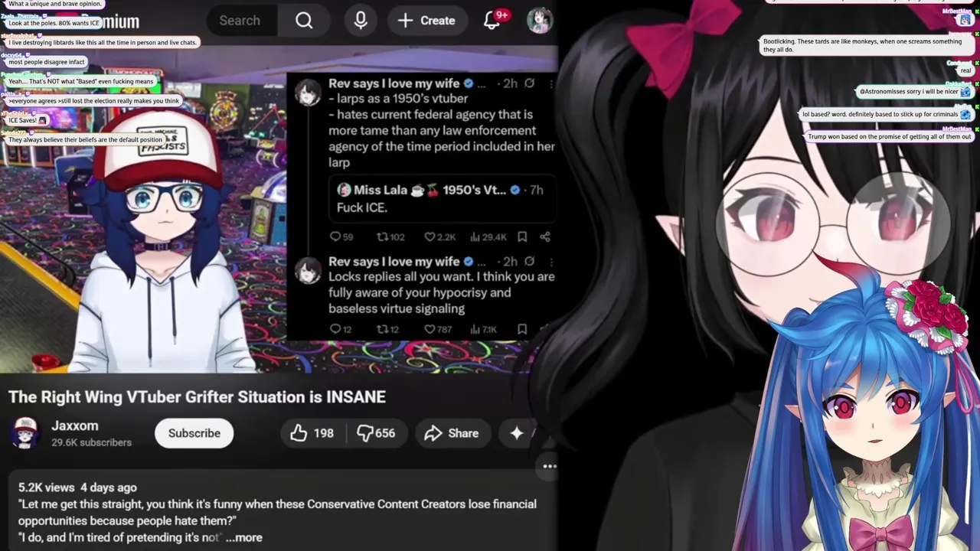Click Grok icon on first Rev tweet
980x551 pixels.
529,83
